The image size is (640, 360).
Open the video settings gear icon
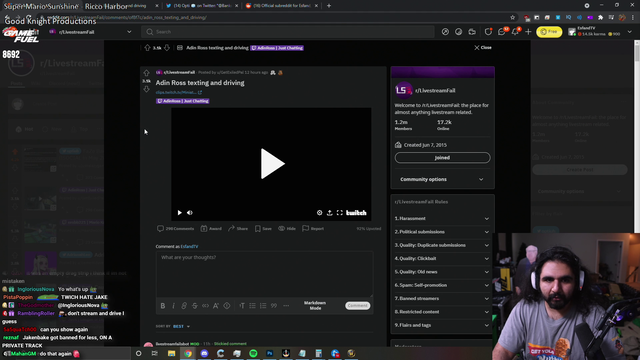[x=320, y=213]
